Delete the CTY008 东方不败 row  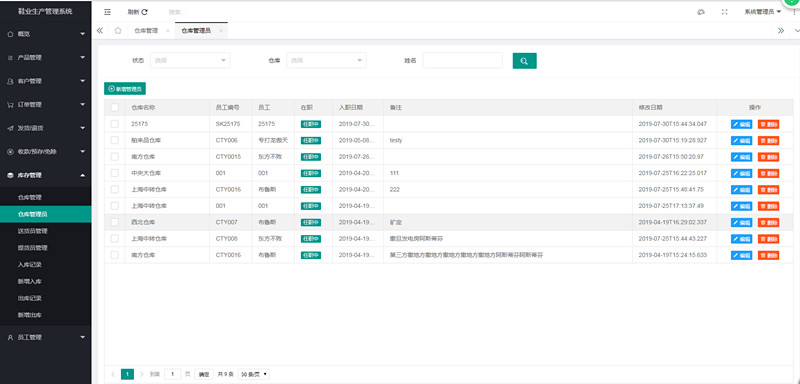pyautogui.click(x=768, y=239)
